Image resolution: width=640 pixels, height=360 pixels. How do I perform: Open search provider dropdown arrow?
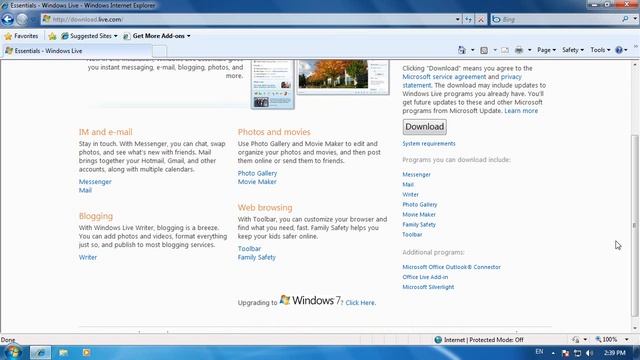click(x=635, y=19)
